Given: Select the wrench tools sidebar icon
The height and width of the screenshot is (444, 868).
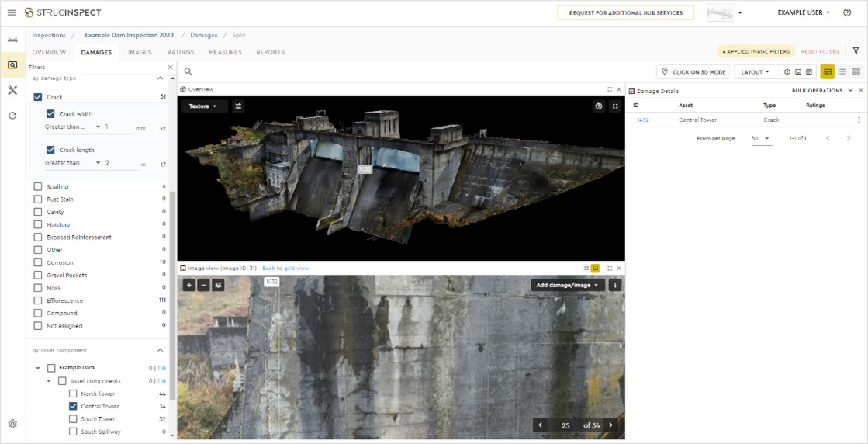Looking at the screenshot, I should pyautogui.click(x=12, y=90).
